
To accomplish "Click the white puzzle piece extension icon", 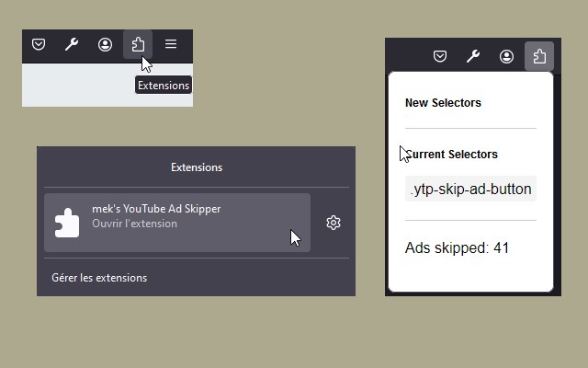I will [67, 223].
